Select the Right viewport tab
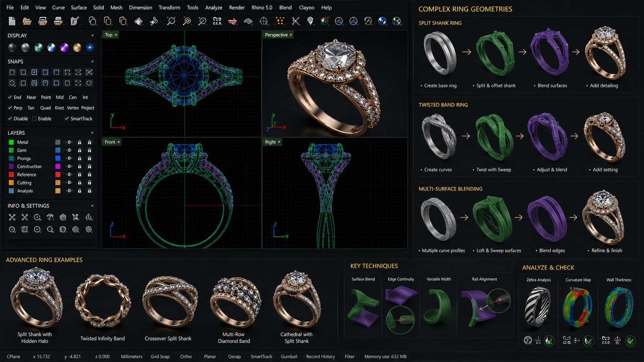644x362 pixels. (x=272, y=142)
